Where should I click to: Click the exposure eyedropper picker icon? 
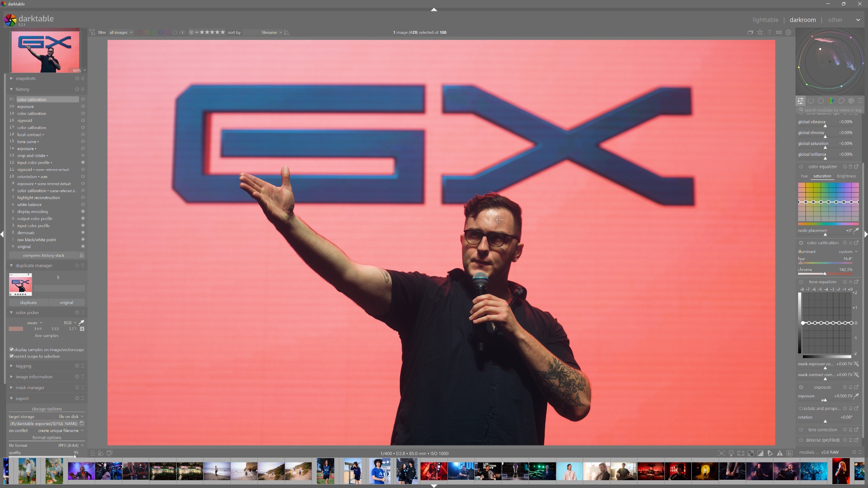tap(856, 396)
